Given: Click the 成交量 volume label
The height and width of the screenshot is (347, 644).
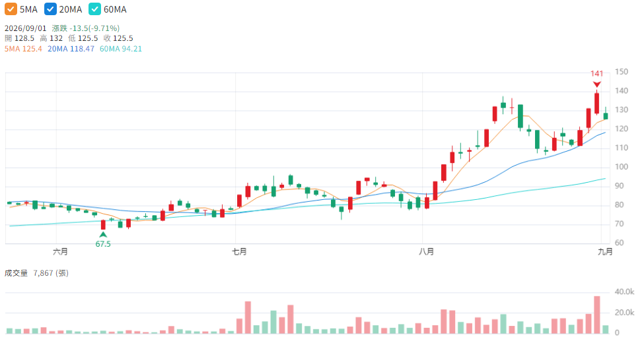Looking at the screenshot, I should tap(16, 273).
